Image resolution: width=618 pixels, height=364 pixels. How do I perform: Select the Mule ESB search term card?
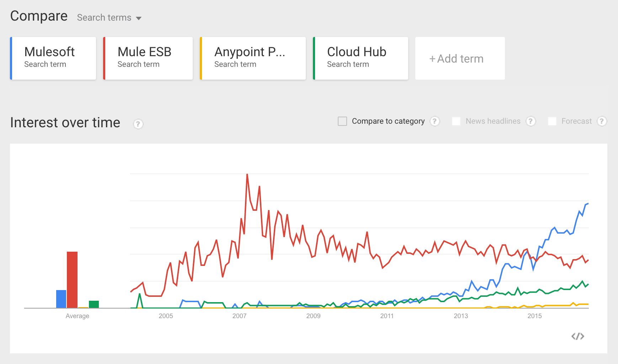click(x=148, y=58)
